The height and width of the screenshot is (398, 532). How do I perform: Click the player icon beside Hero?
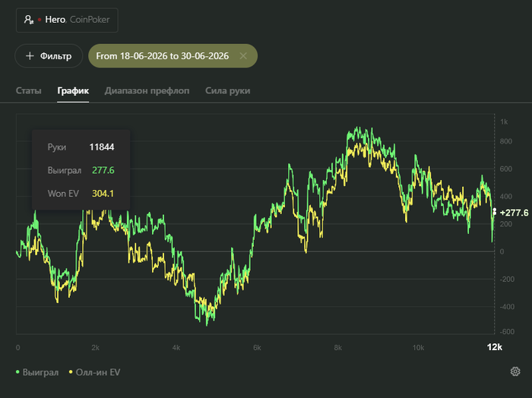[29, 20]
